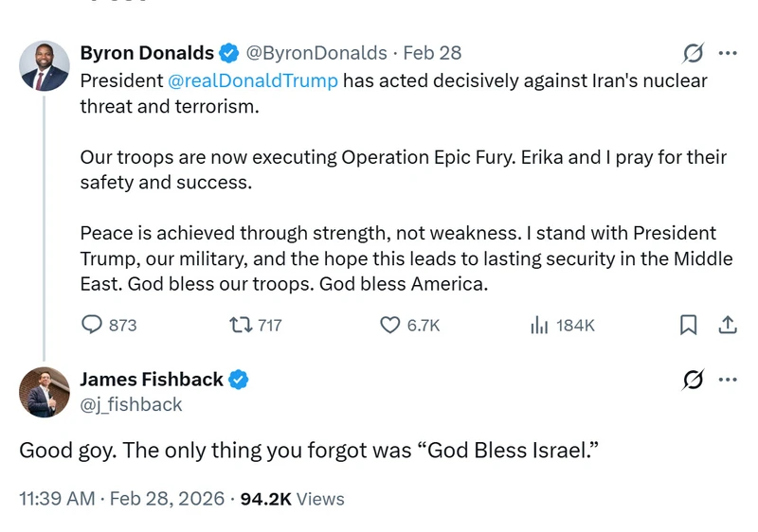The height and width of the screenshot is (532, 758).
Task: Open James Fishback's profile name
Action: (152, 380)
